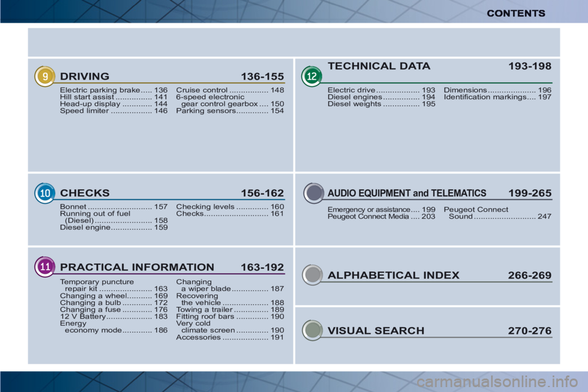Open AUDIO EQUIPMENT and TELEMATICS heading
The height and width of the screenshot is (392, 588).
pyautogui.click(x=407, y=193)
